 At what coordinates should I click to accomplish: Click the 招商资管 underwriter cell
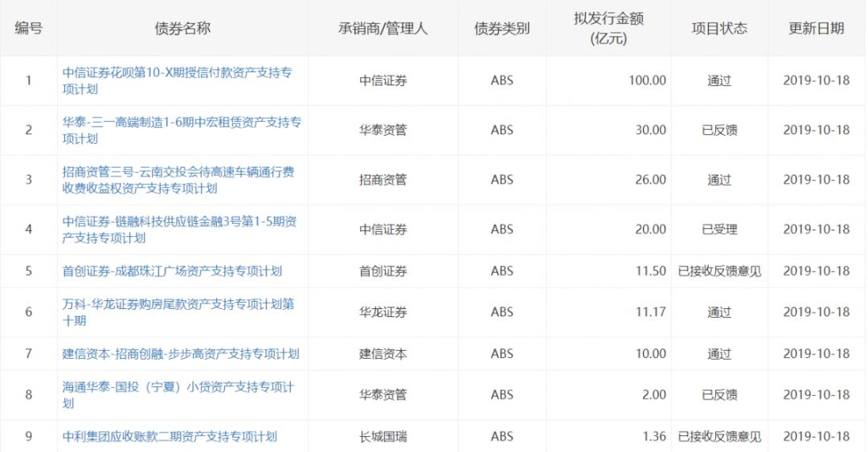click(x=383, y=180)
